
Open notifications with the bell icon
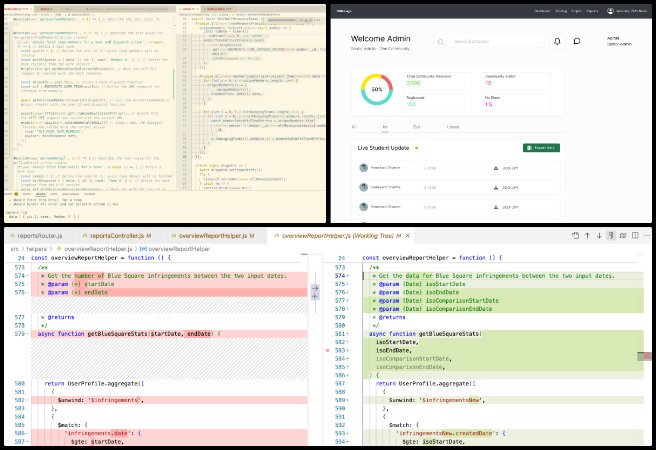(x=557, y=41)
